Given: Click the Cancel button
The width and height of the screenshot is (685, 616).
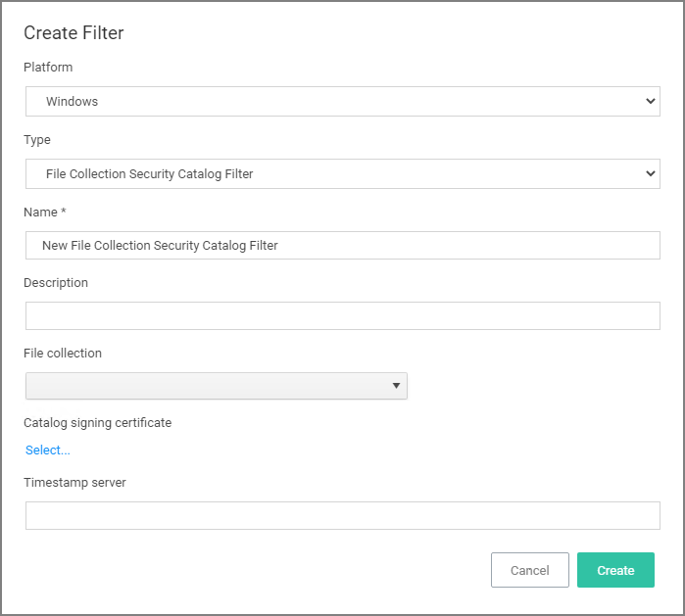Looking at the screenshot, I should (530, 570).
